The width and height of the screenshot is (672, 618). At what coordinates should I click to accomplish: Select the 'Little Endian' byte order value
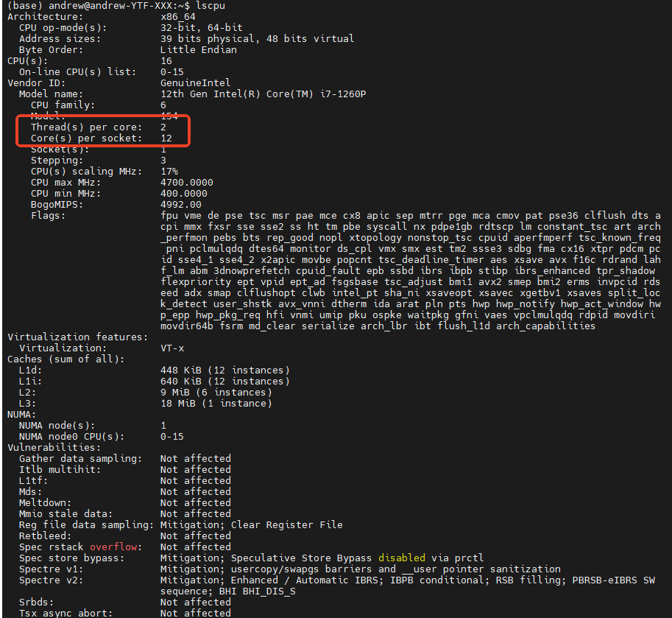point(199,50)
